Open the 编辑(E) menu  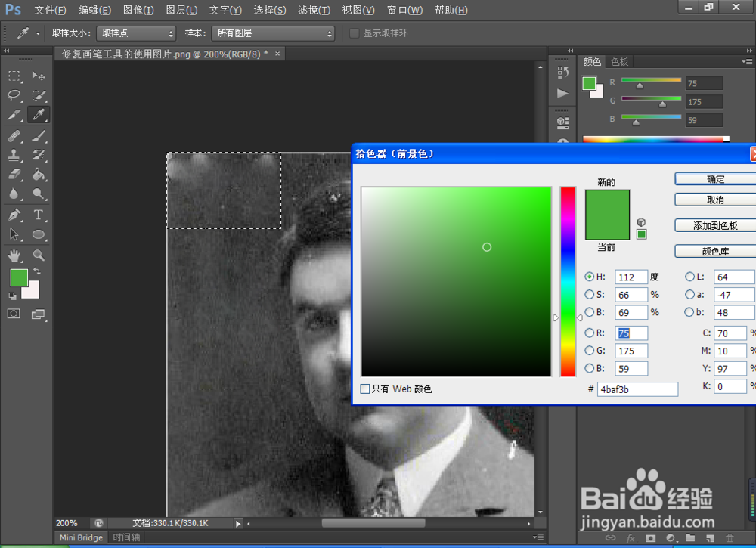pos(94,10)
